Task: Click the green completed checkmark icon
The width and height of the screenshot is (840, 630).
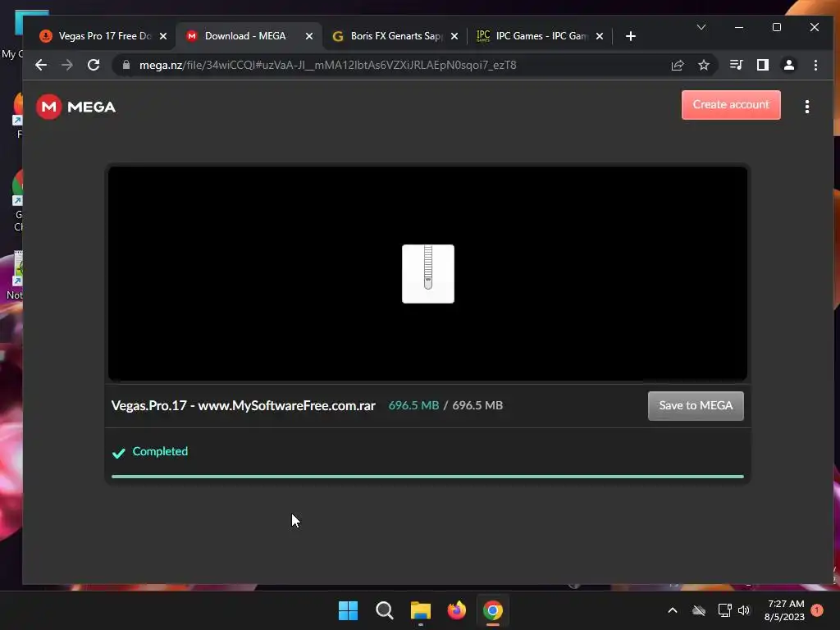Action: coord(118,453)
